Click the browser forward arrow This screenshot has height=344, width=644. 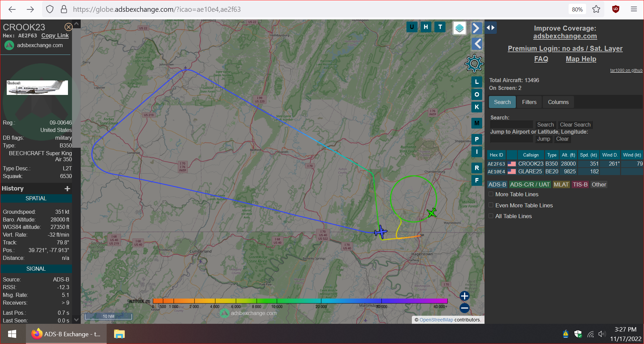30,9
